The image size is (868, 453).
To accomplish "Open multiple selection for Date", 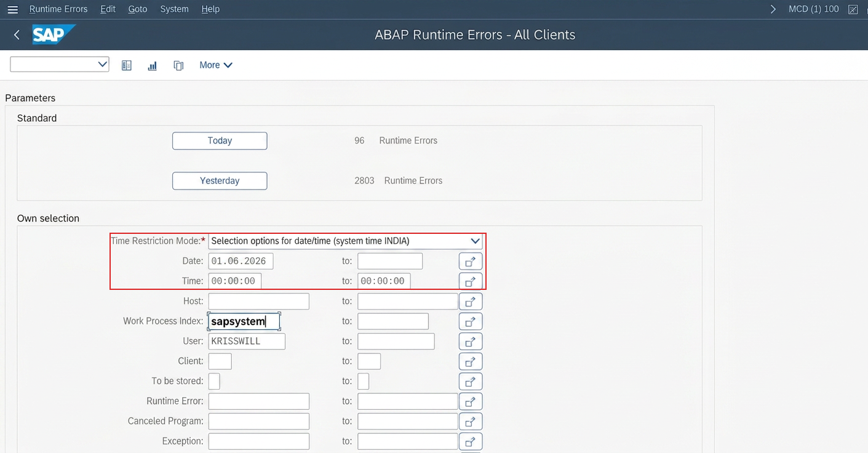I will [471, 261].
